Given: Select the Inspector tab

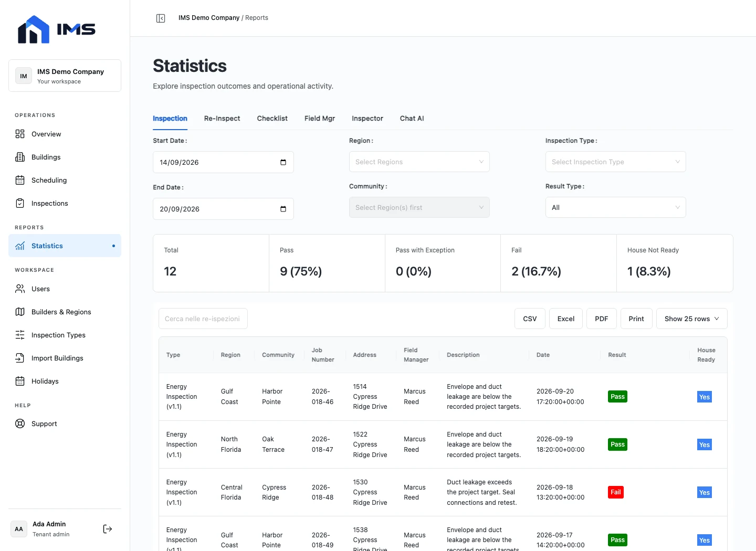Looking at the screenshot, I should pyautogui.click(x=367, y=119).
